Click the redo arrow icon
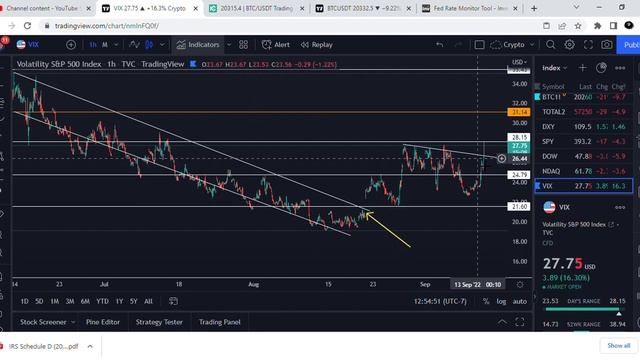640x360 pixels. (458, 45)
